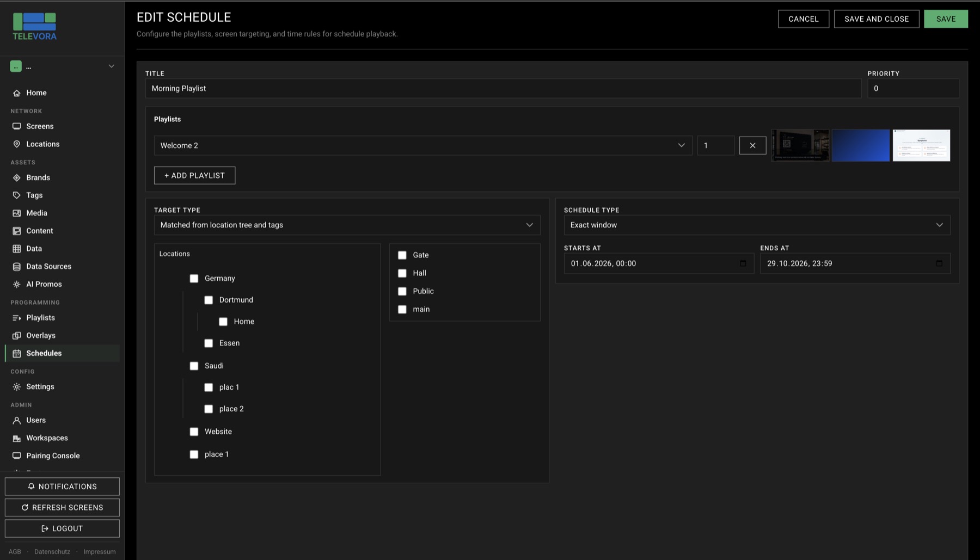
Task: Open Playlists in sidebar menu
Action: 62,318
